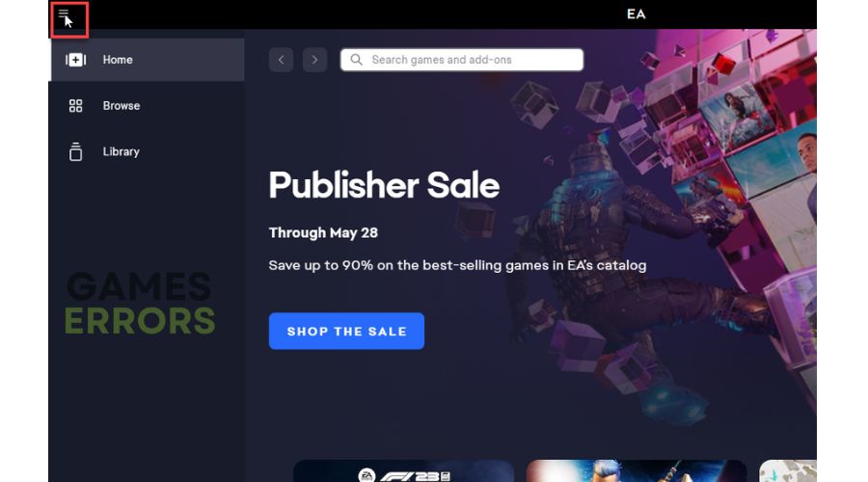
Task: Focus the Search games and add-ons field
Action: [x=462, y=60]
